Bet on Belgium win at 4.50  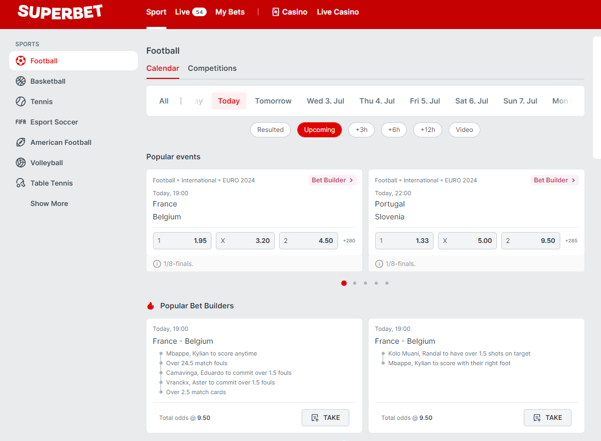308,241
